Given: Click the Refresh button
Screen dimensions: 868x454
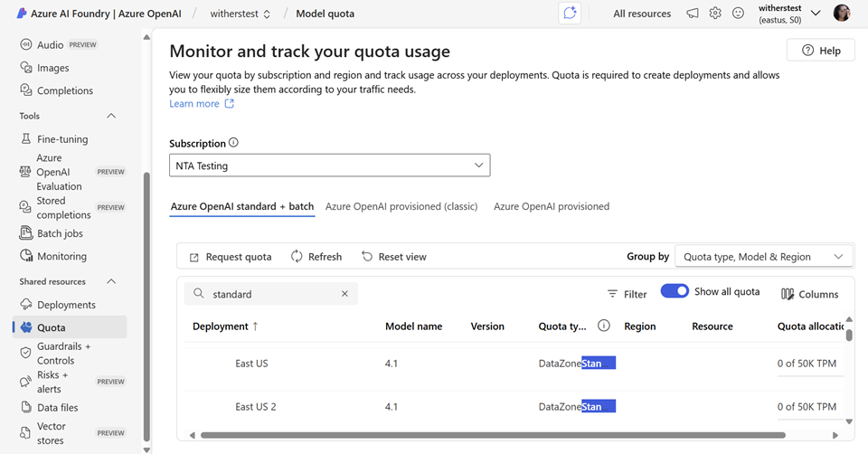Looking at the screenshot, I should click(x=316, y=256).
